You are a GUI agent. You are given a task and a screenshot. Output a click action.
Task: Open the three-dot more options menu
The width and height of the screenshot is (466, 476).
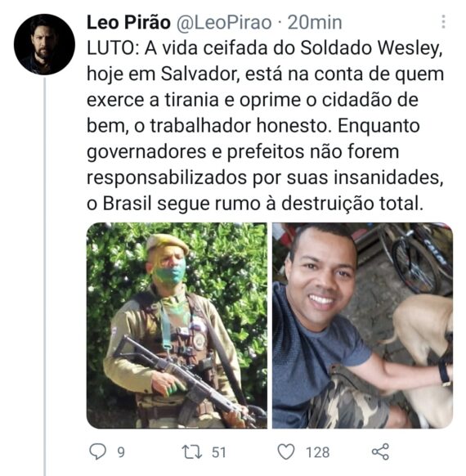pyautogui.click(x=444, y=22)
